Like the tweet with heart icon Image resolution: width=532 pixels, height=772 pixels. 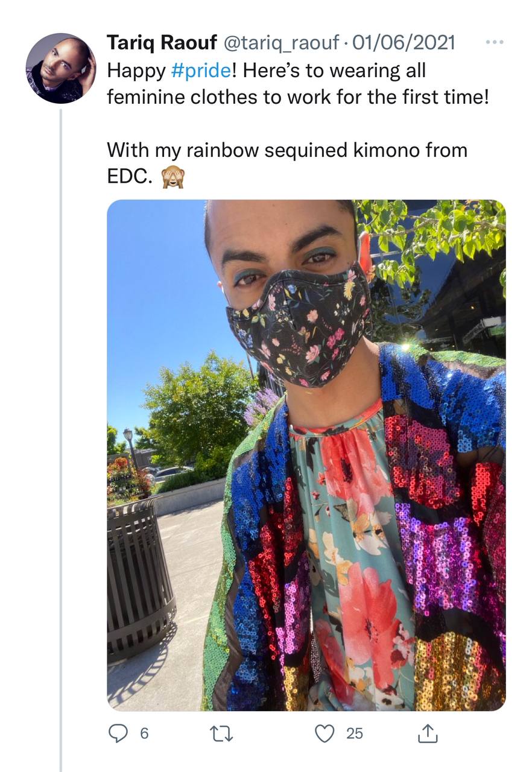click(325, 733)
